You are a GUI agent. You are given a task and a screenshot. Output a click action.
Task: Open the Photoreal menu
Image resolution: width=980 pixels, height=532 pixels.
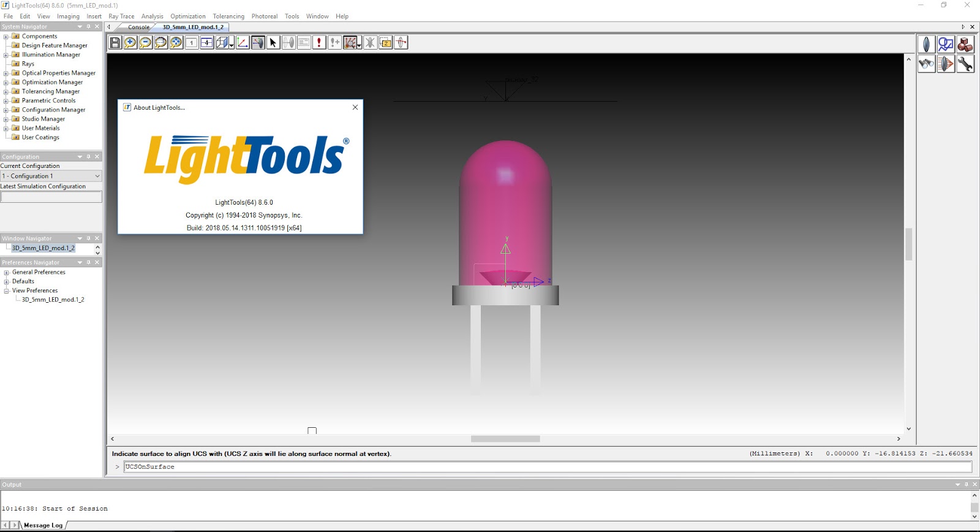coord(265,17)
